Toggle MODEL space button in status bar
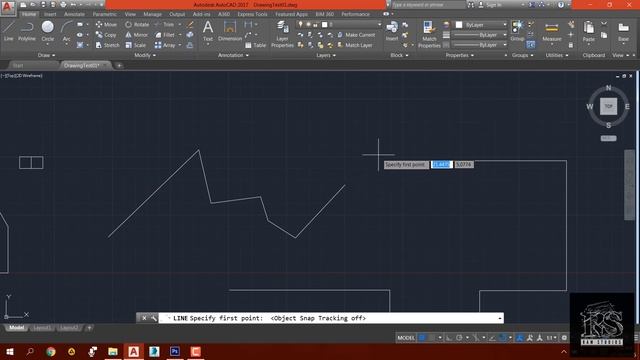 point(406,338)
